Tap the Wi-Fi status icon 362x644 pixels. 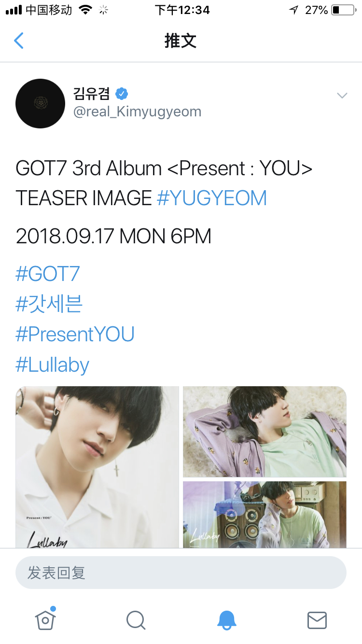pyautogui.click(x=86, y=10)
